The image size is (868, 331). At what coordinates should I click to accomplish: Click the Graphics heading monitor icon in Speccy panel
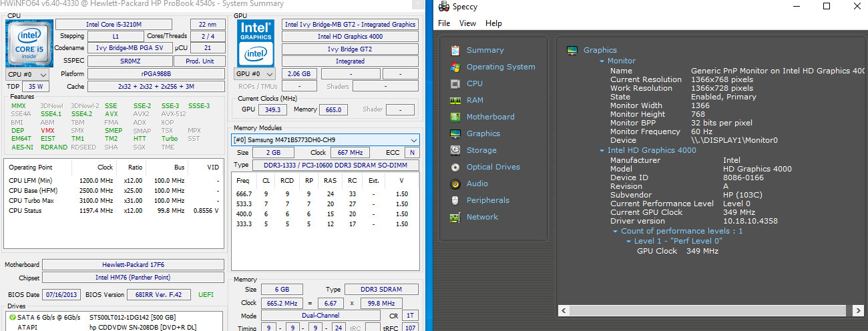(x=572, y=50)
